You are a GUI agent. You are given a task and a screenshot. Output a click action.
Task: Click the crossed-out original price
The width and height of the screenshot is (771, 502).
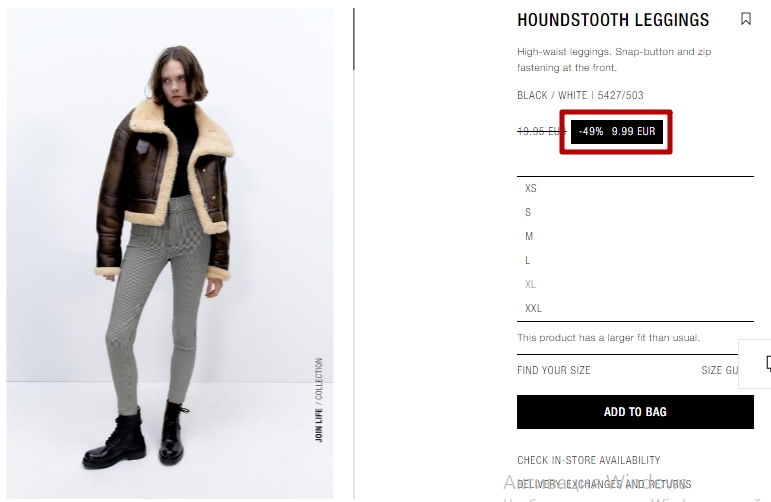click(542, 131)
